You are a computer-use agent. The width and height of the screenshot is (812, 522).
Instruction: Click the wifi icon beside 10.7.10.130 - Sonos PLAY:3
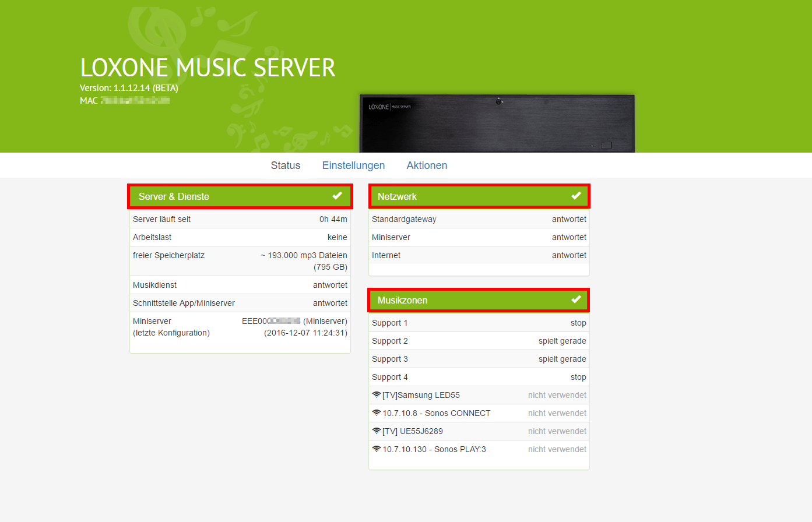[377, 449]
